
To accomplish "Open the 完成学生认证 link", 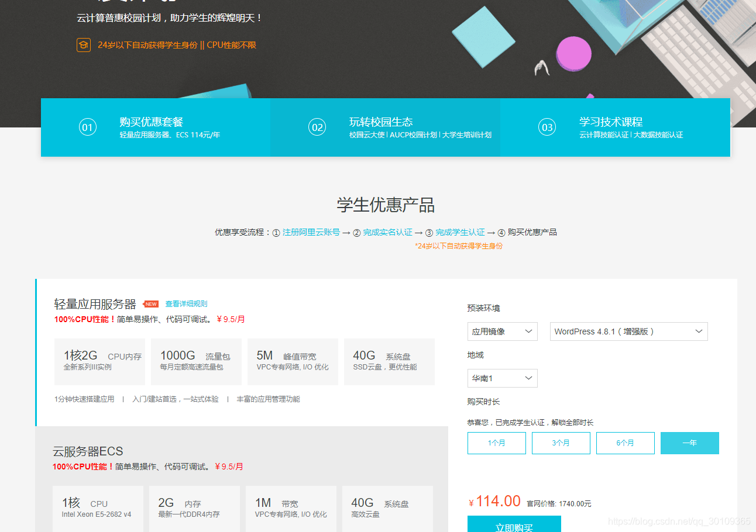I will (x=460, y=232).
